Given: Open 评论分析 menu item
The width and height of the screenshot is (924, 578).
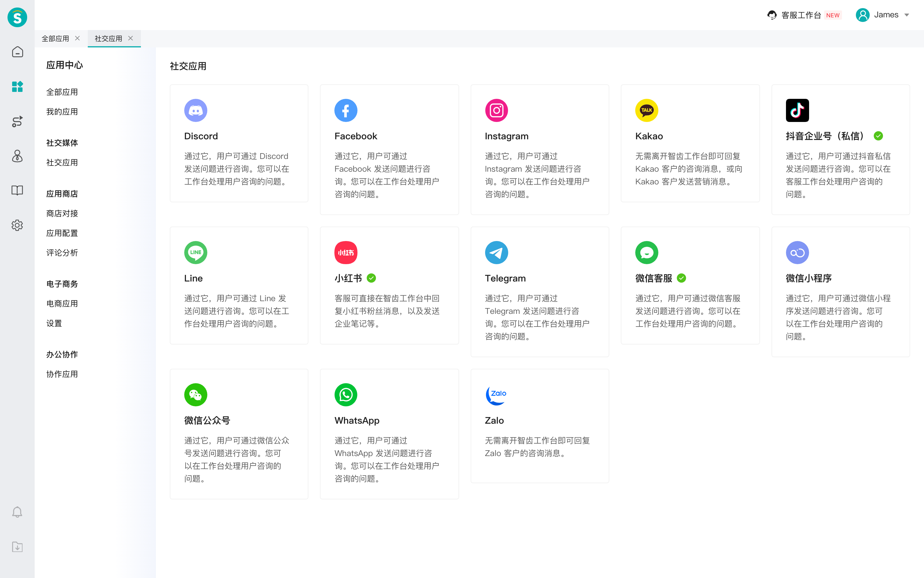Looking at the screenshot, I should (62, 253).
